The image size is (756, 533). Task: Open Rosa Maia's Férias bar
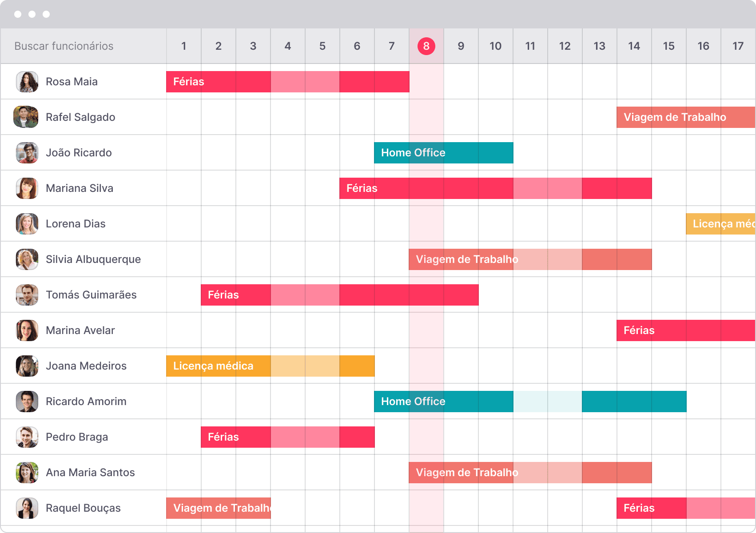287,82
